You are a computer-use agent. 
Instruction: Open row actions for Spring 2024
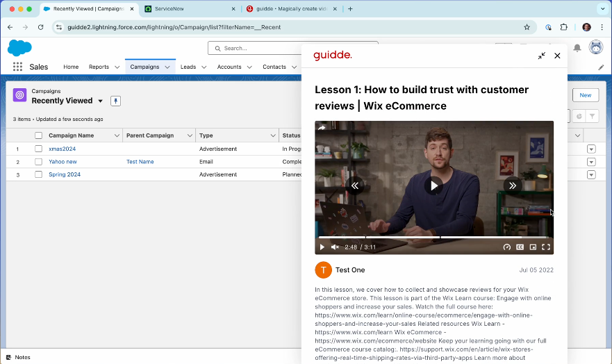coord(591,175)
